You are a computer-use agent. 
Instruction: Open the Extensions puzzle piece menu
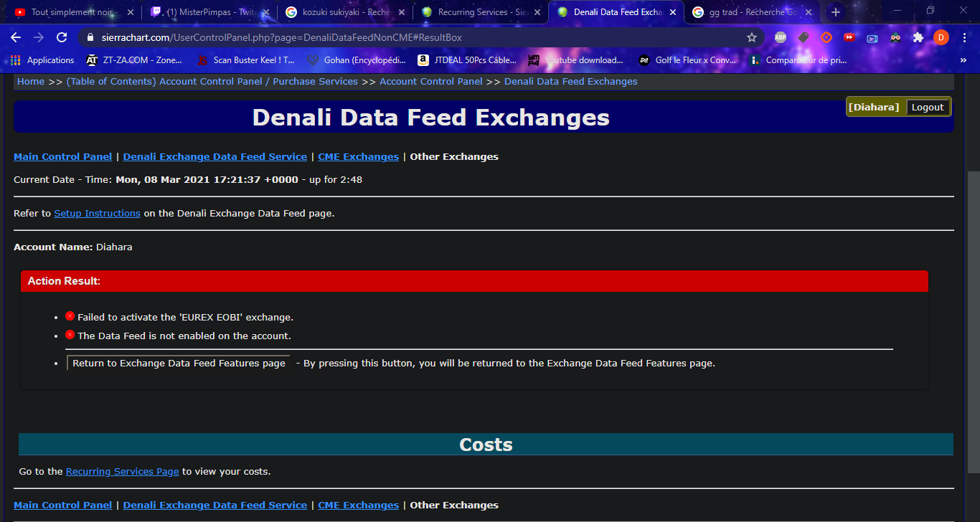click(918, 37)
